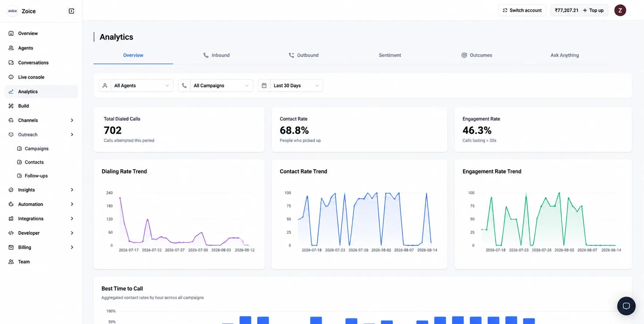Click the Agents people icon
The height and width of the screenshot is (324, 644).
point(11,48)
